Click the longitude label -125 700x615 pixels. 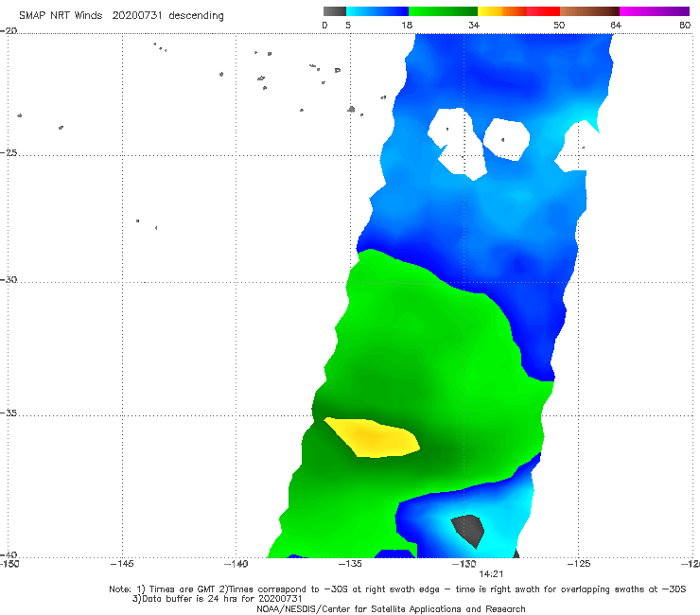[x=578, y=564]
